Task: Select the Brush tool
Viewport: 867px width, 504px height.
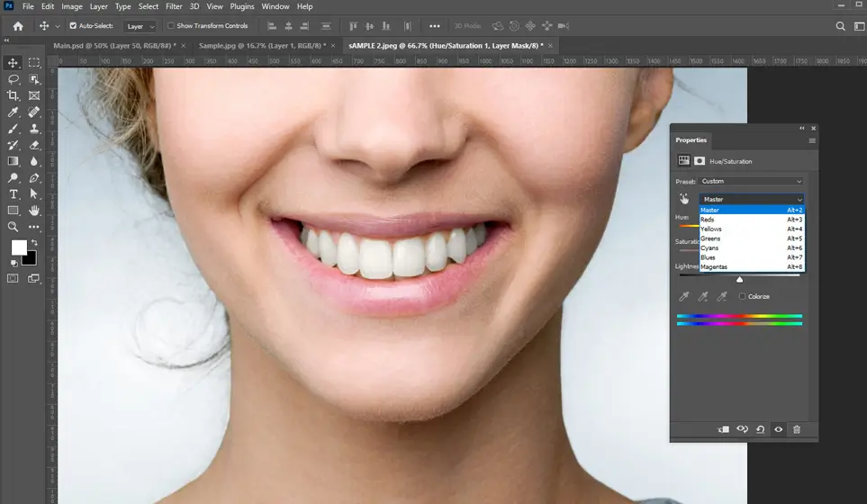Action: click(x=13, y=129)
